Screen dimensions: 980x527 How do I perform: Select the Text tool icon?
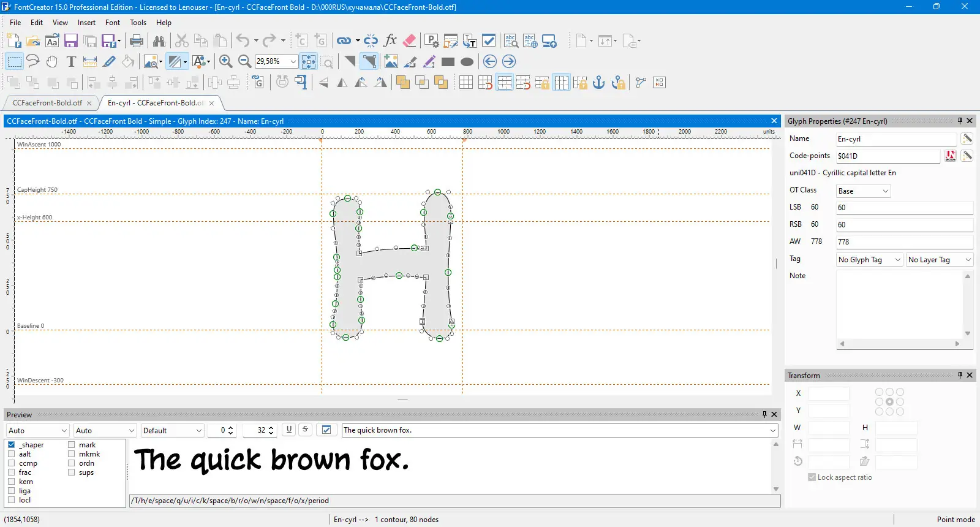71,61
